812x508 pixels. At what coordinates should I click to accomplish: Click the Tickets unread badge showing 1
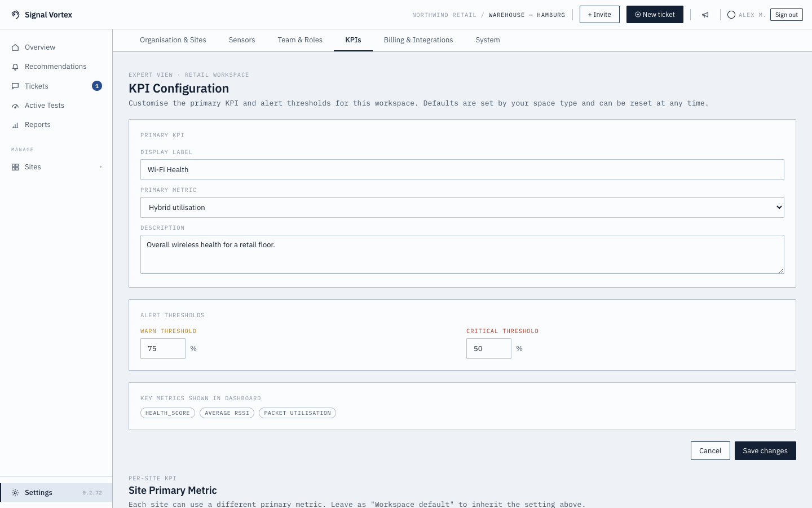97,86
